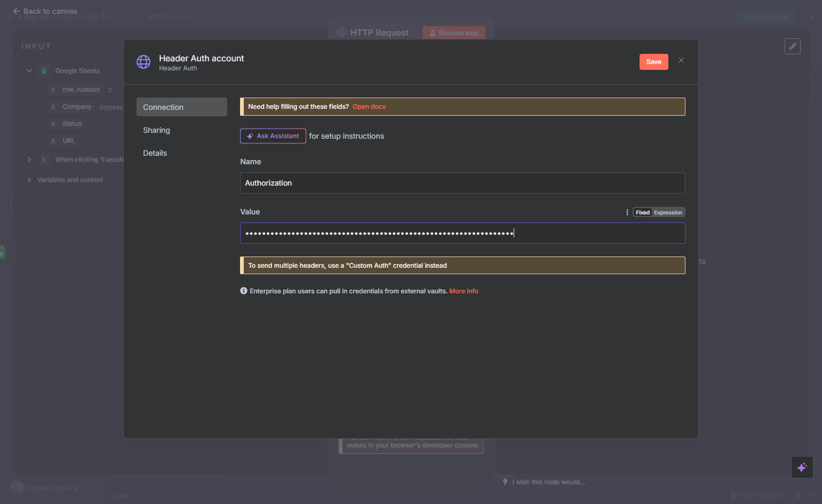The height and width of the screenshot is (504, 822).
Task: Click the pencil edit icon in the output panel
Action: [x=793, y=46]
